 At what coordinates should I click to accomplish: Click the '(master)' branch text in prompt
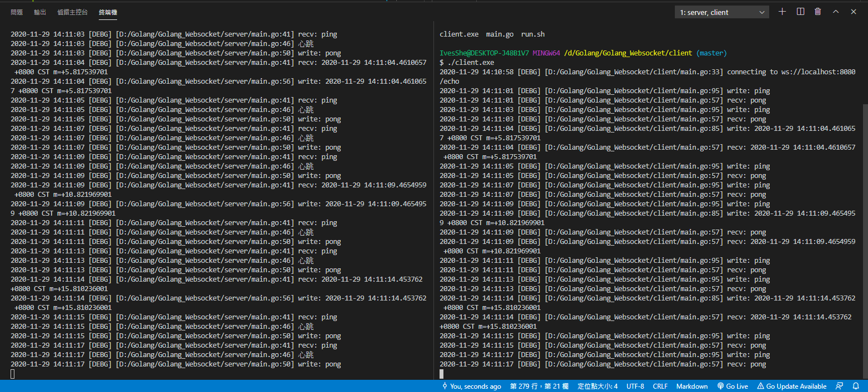click(711, 53)
